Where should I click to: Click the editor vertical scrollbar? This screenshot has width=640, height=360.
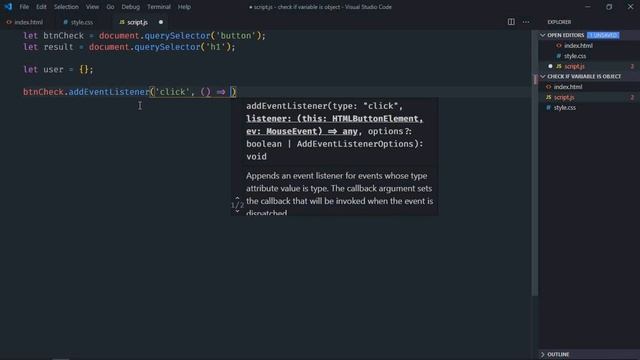[535, 163]
